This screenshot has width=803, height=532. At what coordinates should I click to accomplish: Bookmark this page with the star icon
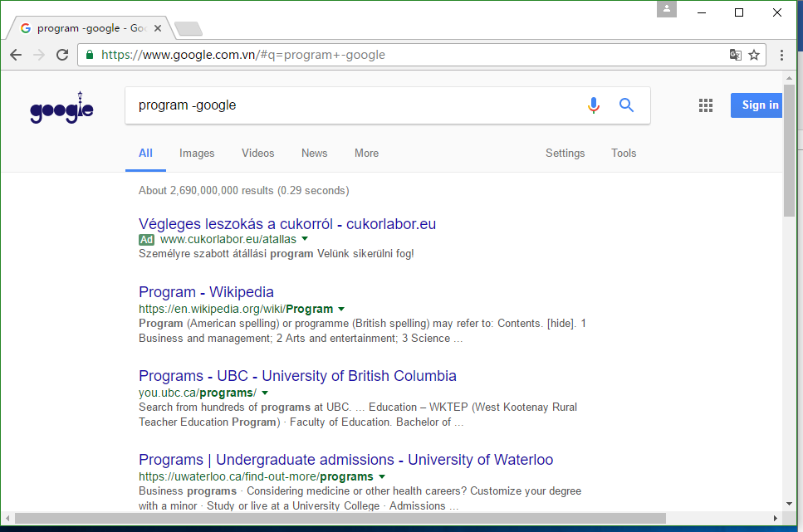coord(754,55)
